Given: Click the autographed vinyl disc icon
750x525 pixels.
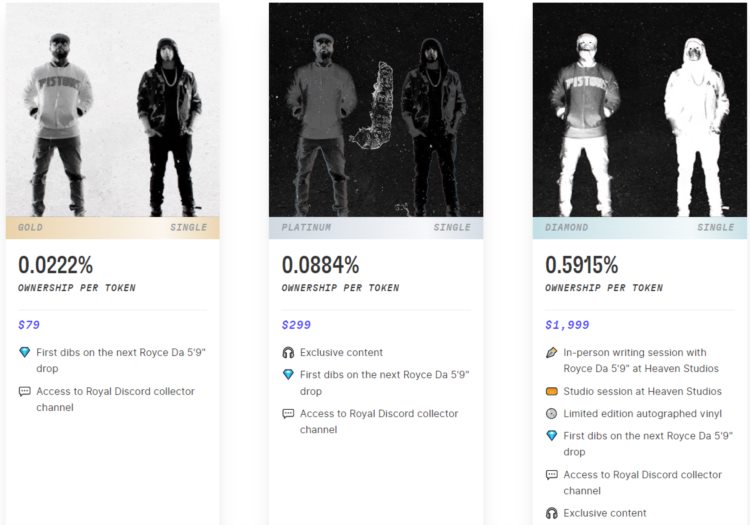Looking at the screenshot, I should pyautogui.click(x=552, y=414).
